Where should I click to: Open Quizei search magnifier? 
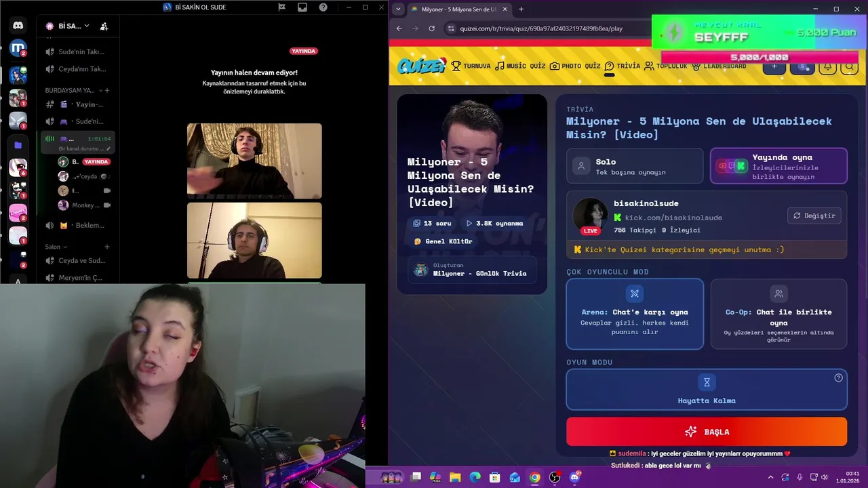click(x=850, y=66)
